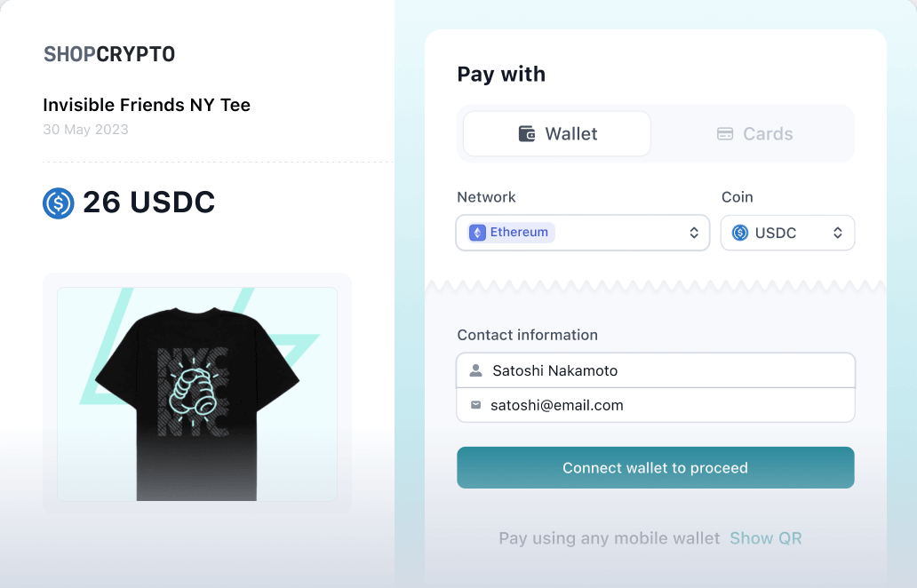917x588 pixels.
Task: Click the Satoshi Nakamoto name field
Action: pyautogui.click(x=656, y=370)
